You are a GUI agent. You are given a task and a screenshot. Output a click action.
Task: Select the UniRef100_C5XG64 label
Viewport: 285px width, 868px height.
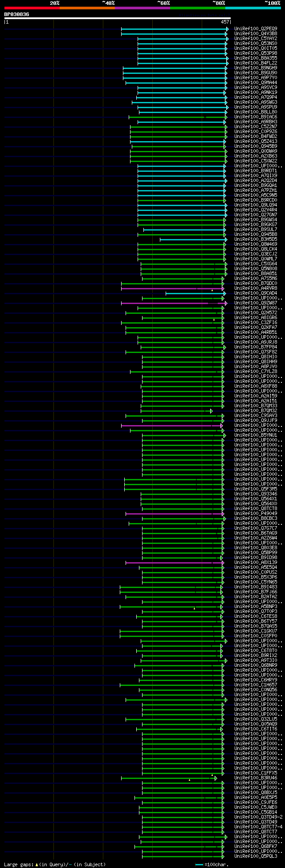pos(256,264)
